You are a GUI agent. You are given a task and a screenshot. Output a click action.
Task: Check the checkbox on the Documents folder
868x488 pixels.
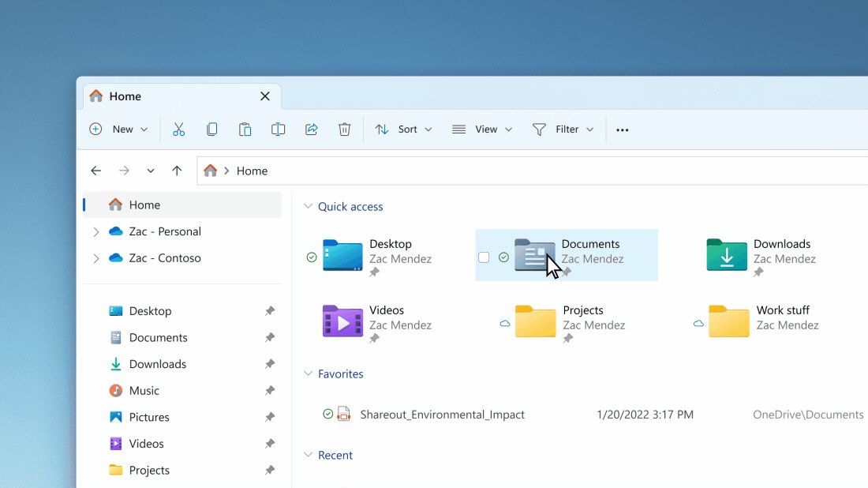(x=485, y=257)
